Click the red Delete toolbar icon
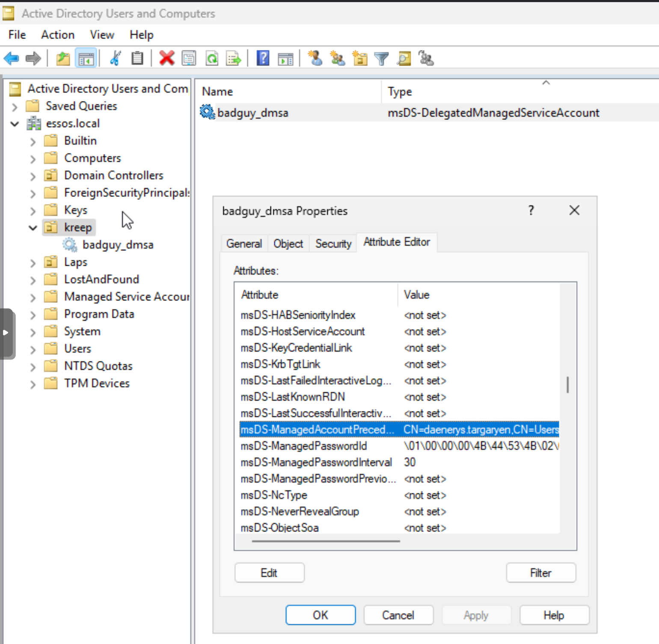Screen dimensions: 659x644 tap(166, 58)
